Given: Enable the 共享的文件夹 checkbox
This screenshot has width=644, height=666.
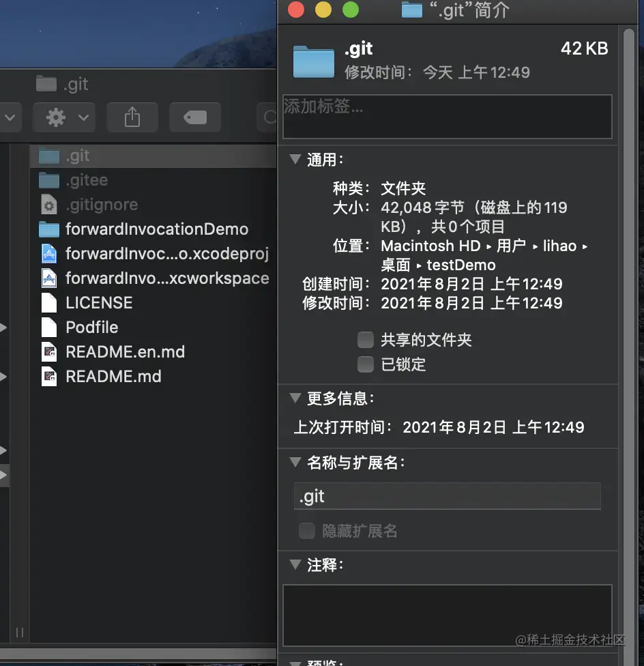Looking at the screenshot, I should pyautogui.click(x=365, y=340).
